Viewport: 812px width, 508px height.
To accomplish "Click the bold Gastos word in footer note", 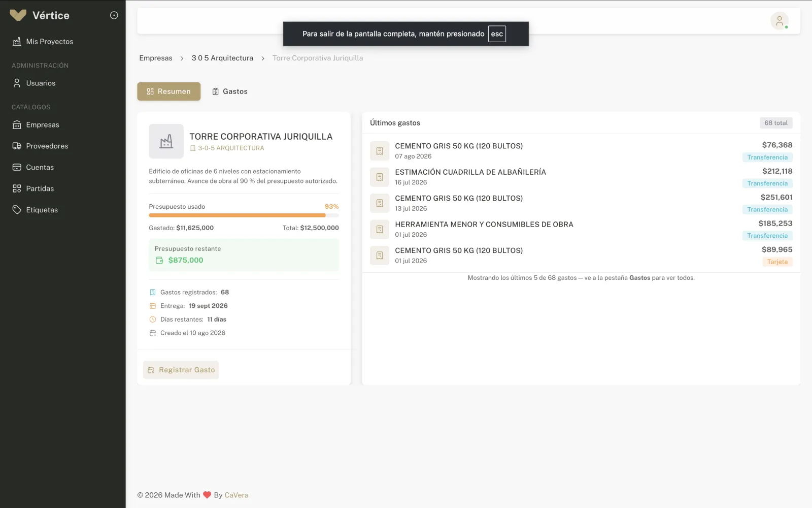I will (x=639, y=278).
